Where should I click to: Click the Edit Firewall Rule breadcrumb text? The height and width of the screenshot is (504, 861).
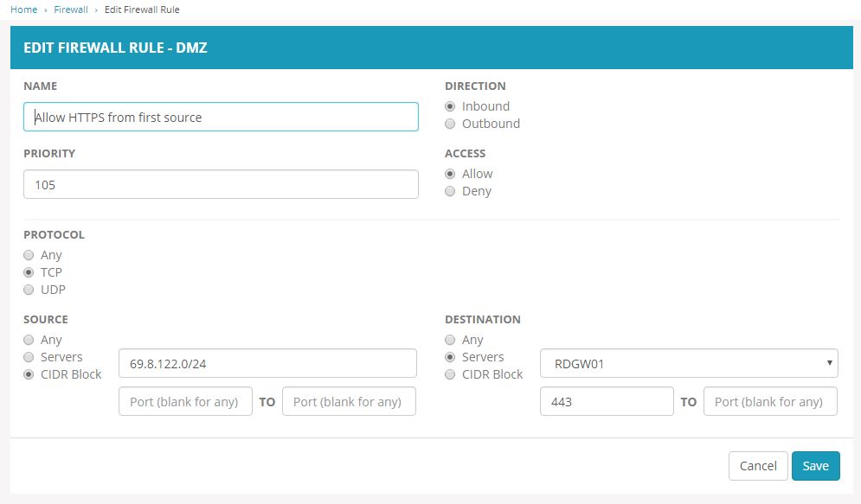142,10
